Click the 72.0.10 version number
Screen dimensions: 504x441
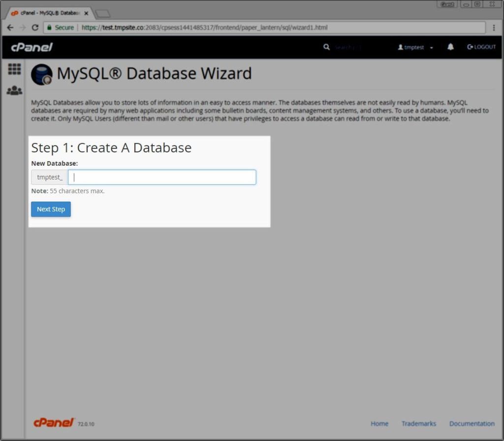pos(86,424)
